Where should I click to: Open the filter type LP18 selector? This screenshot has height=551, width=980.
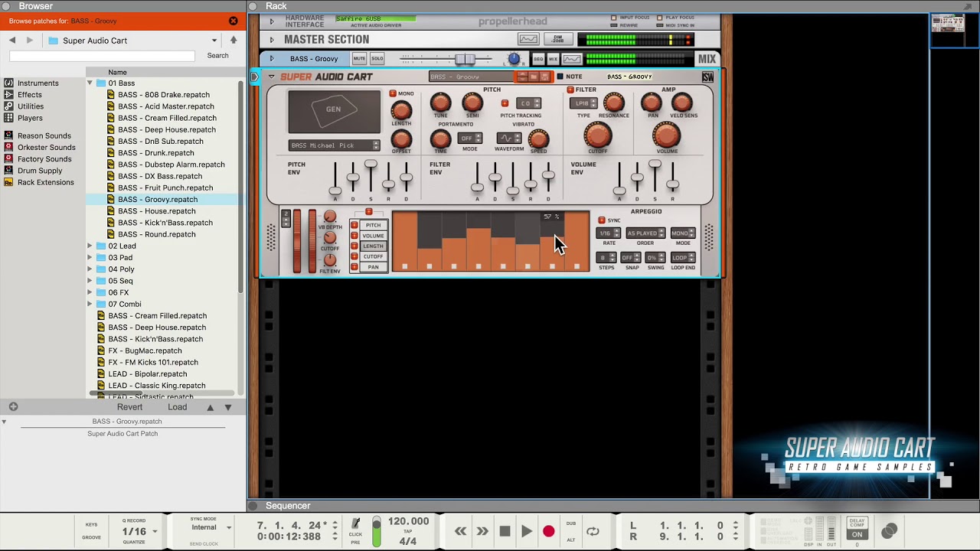[x=583, y=103]
